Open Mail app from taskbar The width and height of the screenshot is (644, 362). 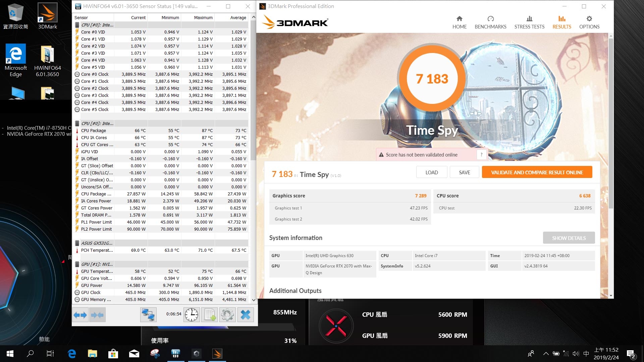134,354
